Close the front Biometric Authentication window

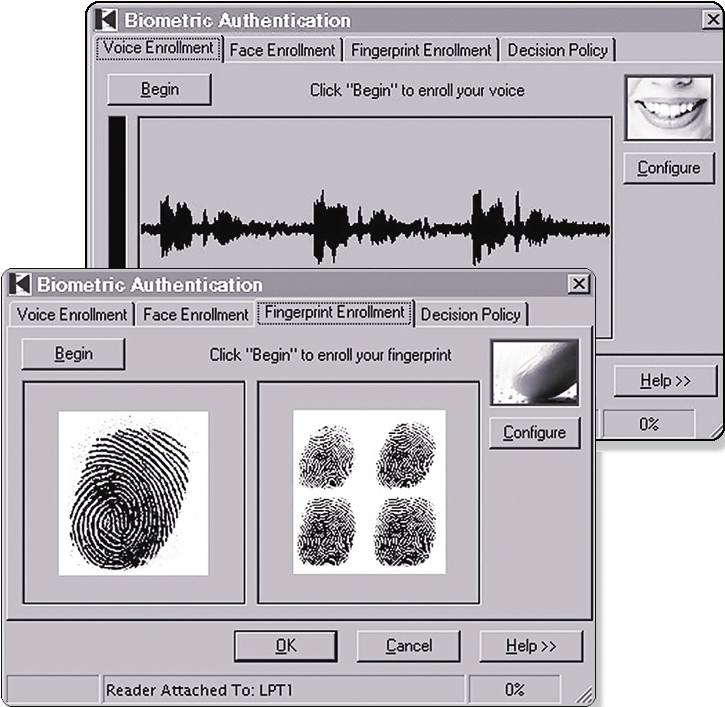(579, 284)
